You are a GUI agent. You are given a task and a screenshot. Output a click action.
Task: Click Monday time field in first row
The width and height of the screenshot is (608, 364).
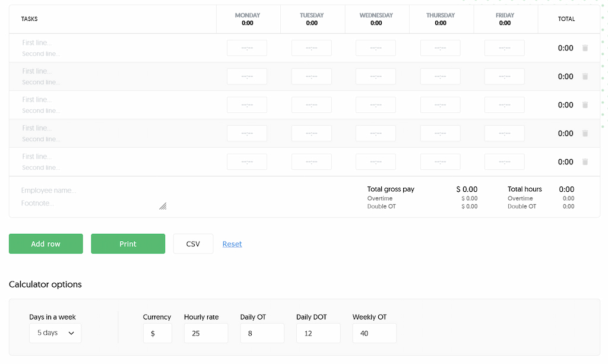point(246,48)
